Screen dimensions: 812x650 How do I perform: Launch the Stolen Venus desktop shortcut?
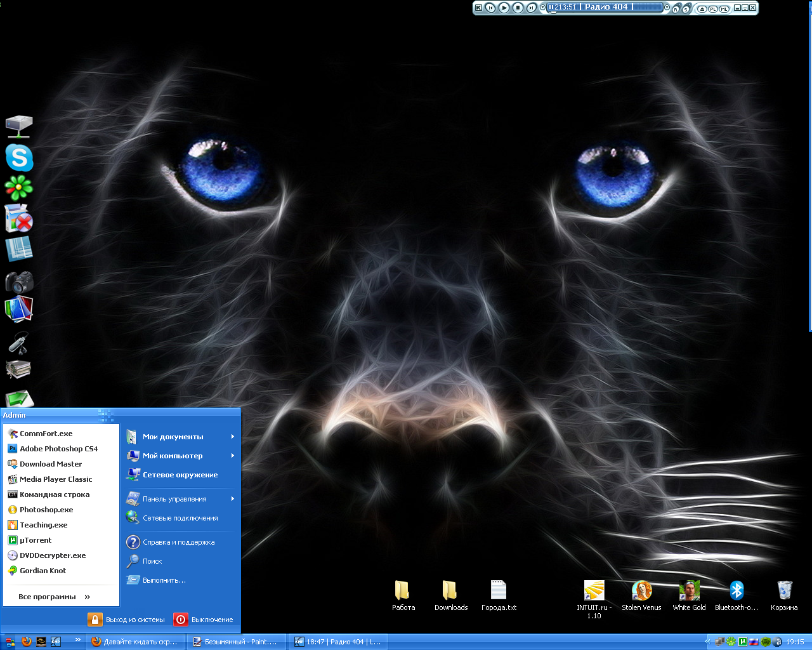(641, 595)
